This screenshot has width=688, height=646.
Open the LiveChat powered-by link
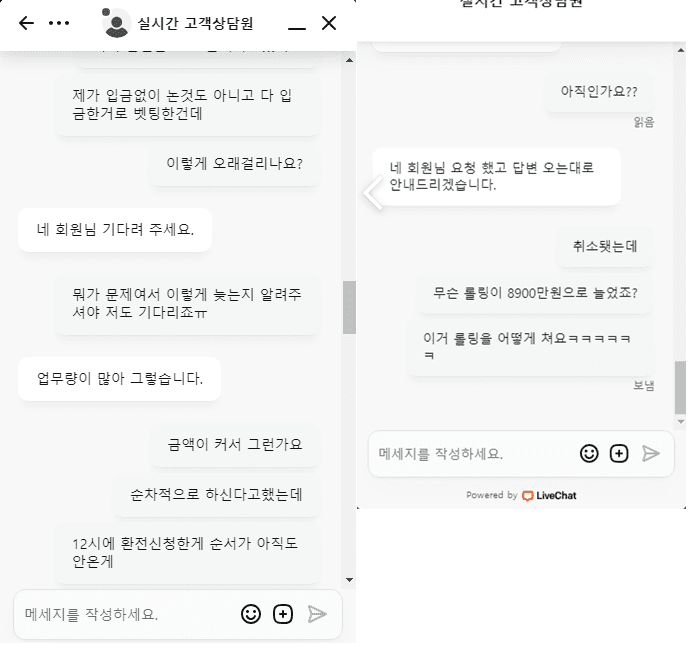tap(521, 495)
